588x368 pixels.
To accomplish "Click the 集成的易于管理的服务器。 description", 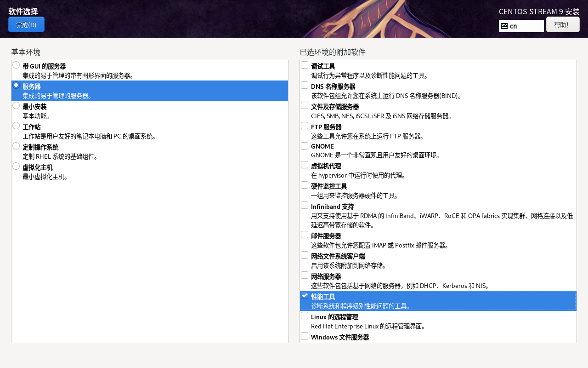I will coord(57,96).
